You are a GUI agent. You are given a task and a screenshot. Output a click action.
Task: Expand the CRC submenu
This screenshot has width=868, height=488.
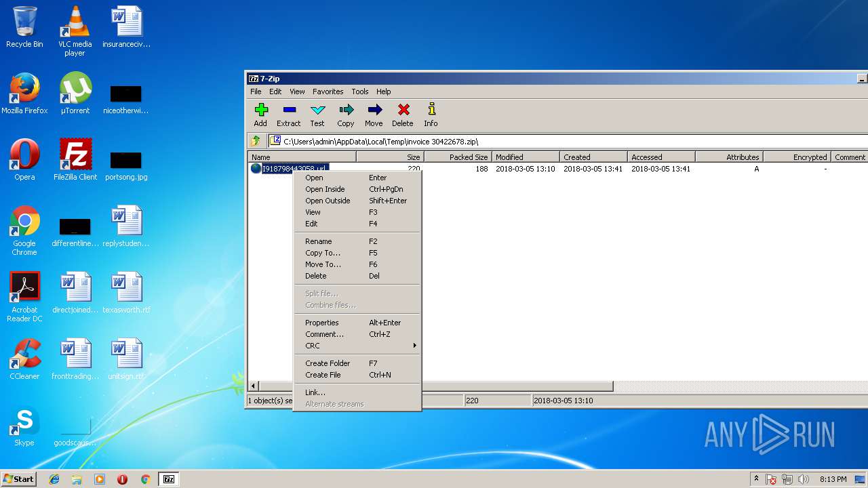(357, 346)
